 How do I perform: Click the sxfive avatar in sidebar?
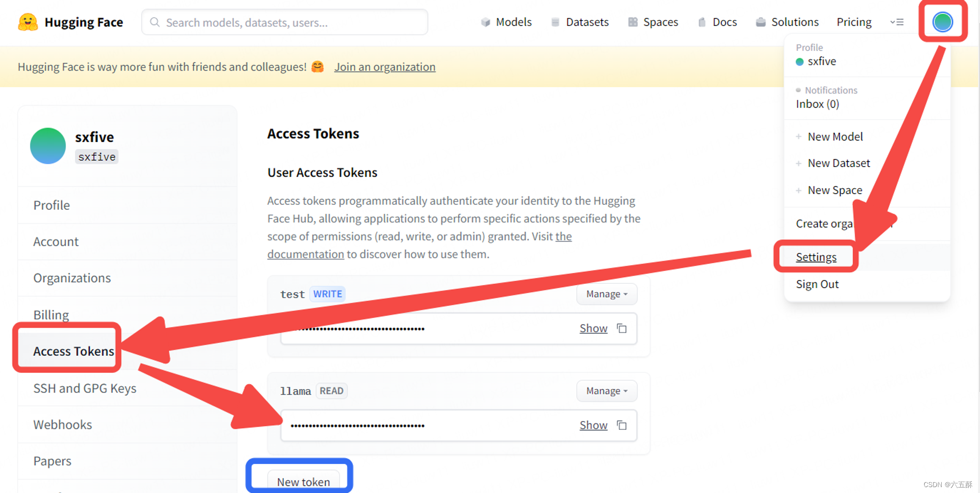48,146
